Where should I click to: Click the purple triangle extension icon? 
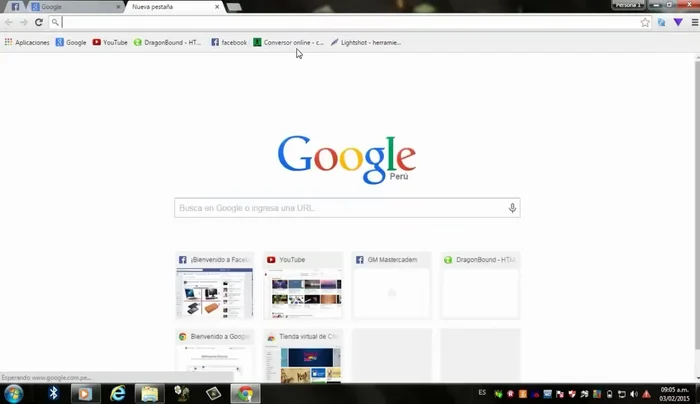pos(678,22)
